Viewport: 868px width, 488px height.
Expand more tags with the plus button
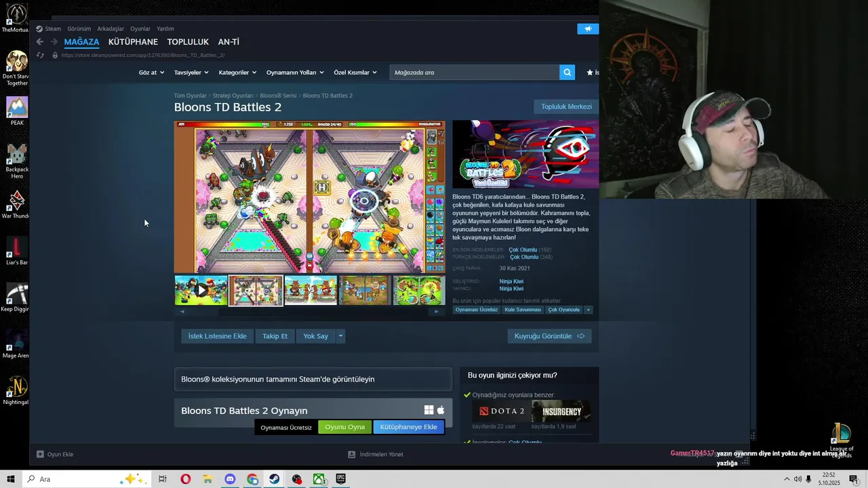coord(588,310)
